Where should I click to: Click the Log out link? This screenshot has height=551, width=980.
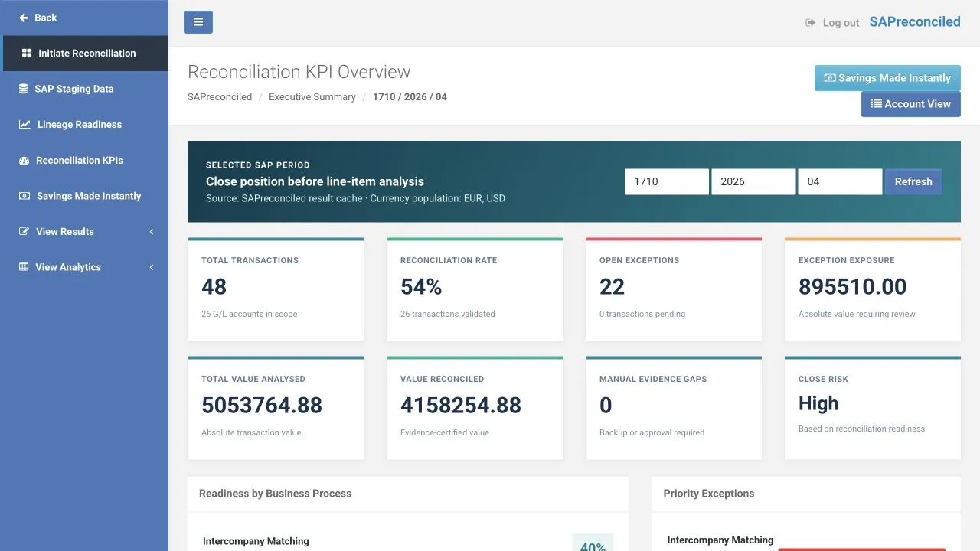point(832,23)
